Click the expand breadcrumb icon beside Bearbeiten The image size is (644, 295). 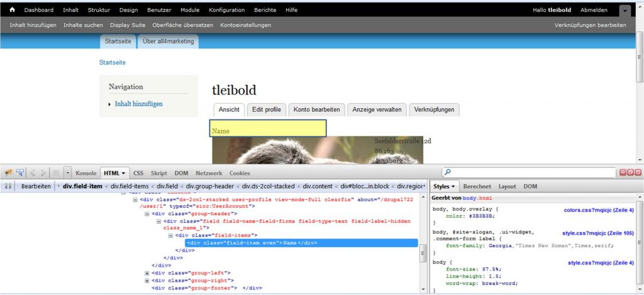pyautogui.click(x=8, y=186)
